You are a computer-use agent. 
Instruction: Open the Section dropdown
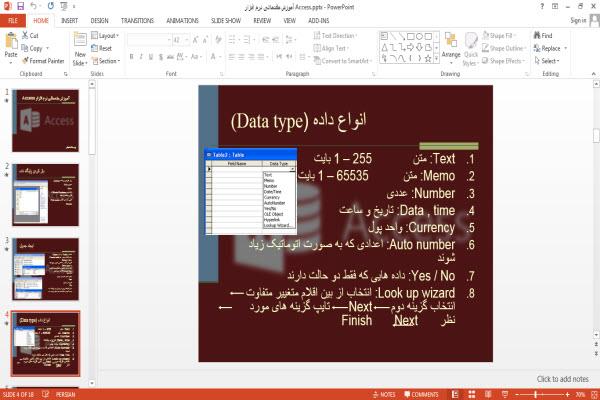(106, 61)
